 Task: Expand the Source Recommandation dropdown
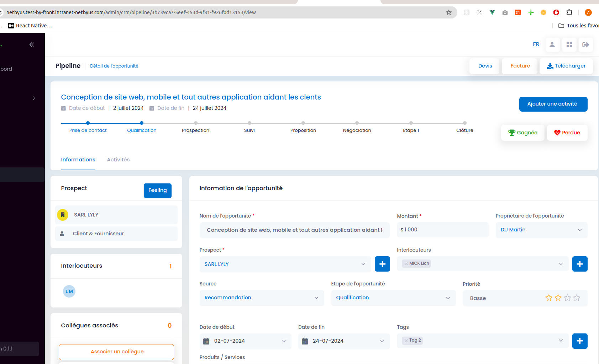[262, 298]
